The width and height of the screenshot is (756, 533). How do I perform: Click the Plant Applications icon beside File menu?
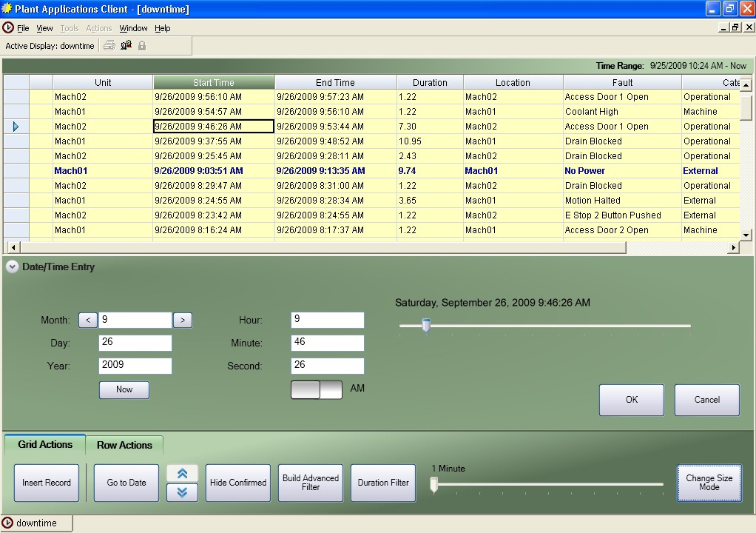click(x=7, y=28)
